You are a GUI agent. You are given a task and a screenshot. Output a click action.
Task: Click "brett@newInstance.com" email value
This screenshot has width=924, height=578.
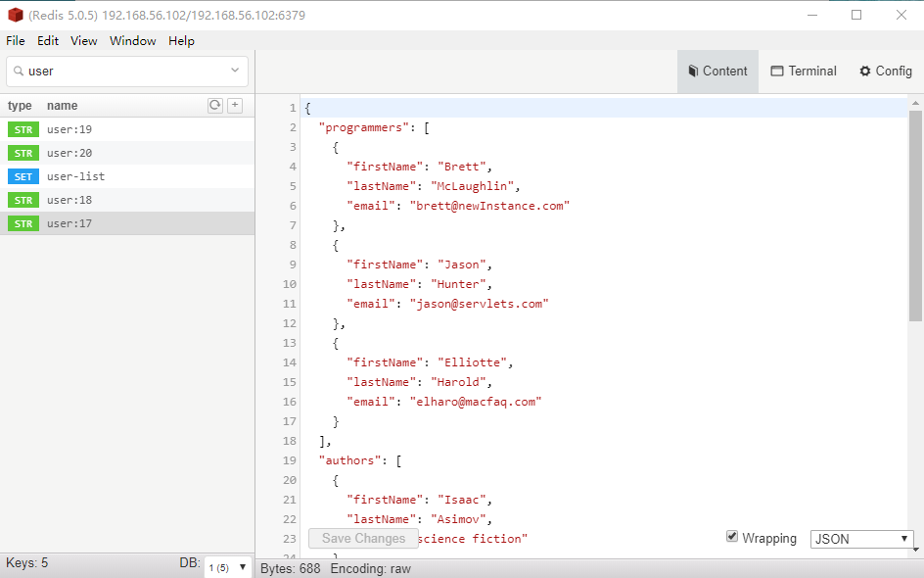[x=489, y=206]
